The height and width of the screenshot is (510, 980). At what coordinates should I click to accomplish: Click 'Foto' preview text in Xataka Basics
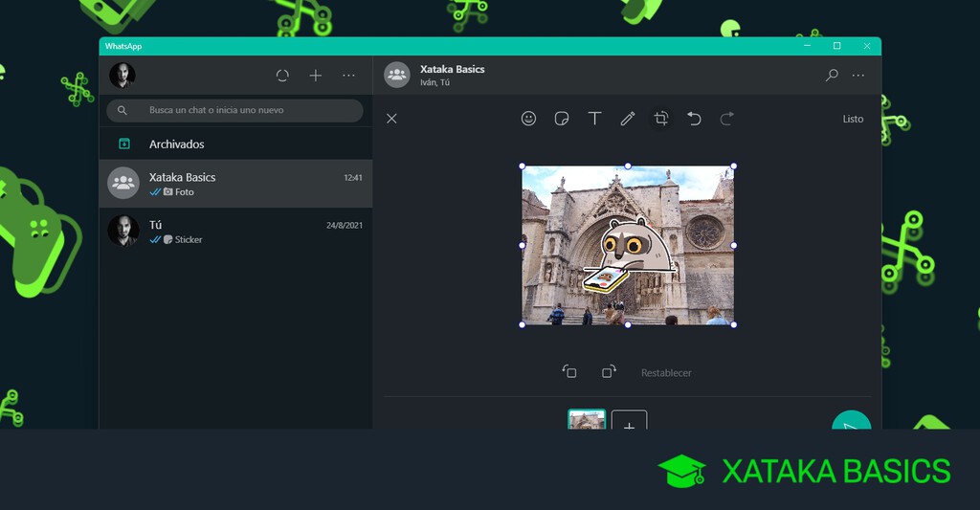(185, 192)
